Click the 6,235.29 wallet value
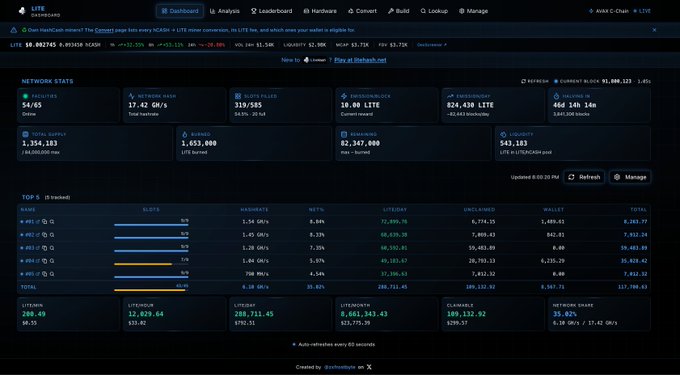680x375 pixels. pos(553,261)
